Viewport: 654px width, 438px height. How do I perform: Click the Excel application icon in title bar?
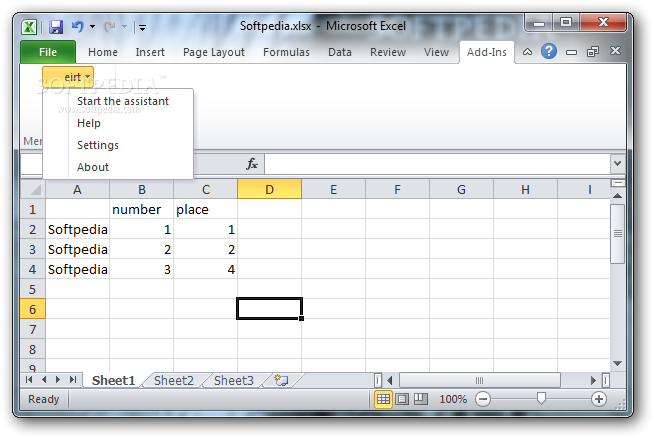[29, 27]
